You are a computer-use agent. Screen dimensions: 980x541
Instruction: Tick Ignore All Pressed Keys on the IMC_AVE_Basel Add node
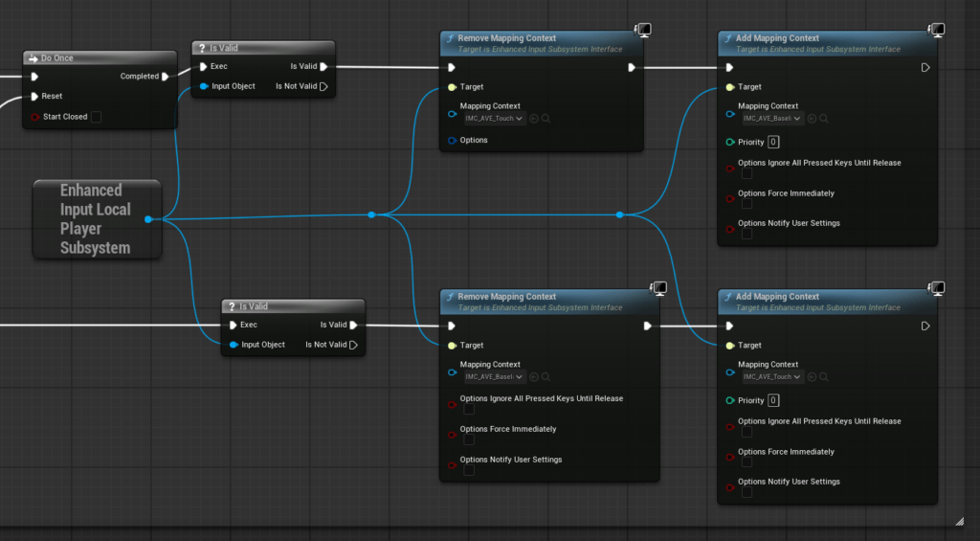[746, 174]
